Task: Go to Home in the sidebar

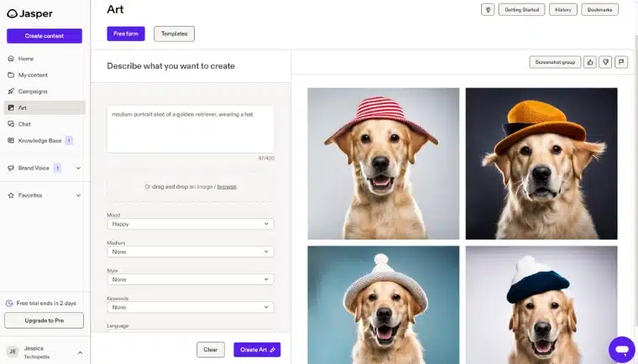Action: 44,59
